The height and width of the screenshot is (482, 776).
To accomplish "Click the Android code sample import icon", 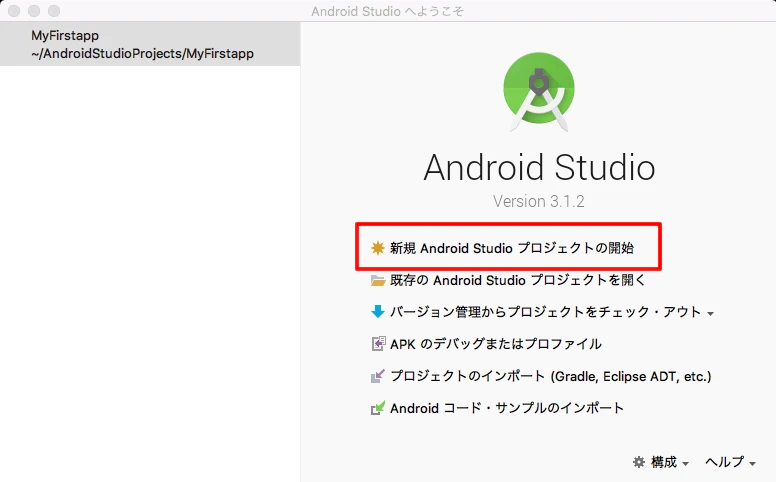I will pyautogui.click(x=378, y=408).
